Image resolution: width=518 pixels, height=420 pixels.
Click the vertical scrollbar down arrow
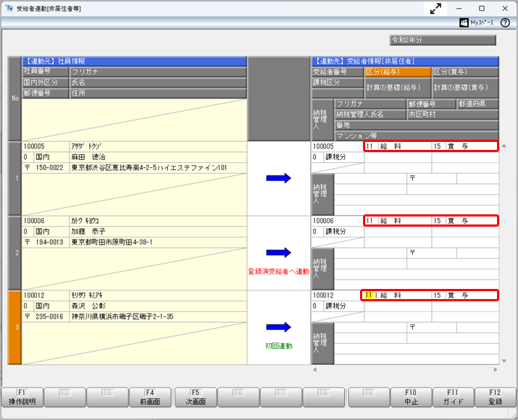coord(504,361)
